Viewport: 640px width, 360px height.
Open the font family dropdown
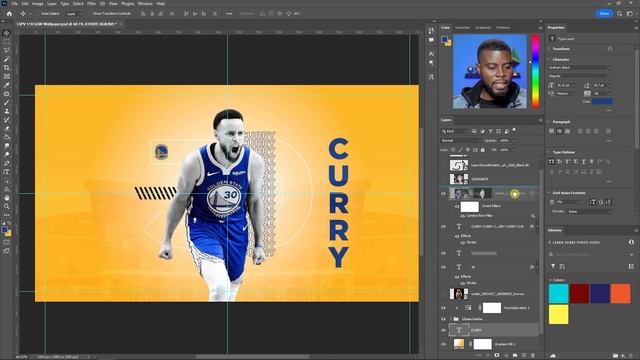(580, 67)
